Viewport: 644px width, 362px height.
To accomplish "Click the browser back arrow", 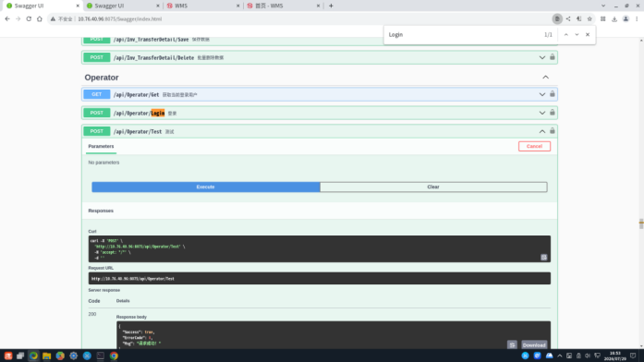I will (x=7, y=18).
